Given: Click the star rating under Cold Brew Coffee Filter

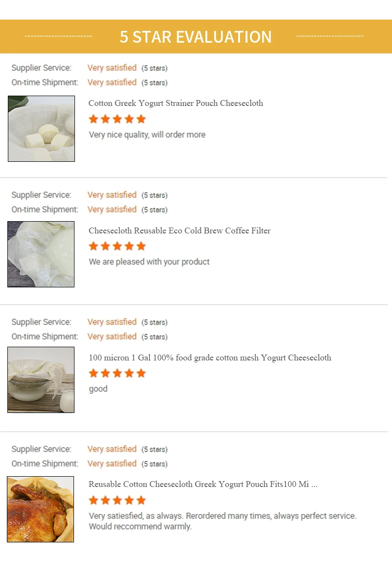Looking at the screenshot, I should point(117,246).
